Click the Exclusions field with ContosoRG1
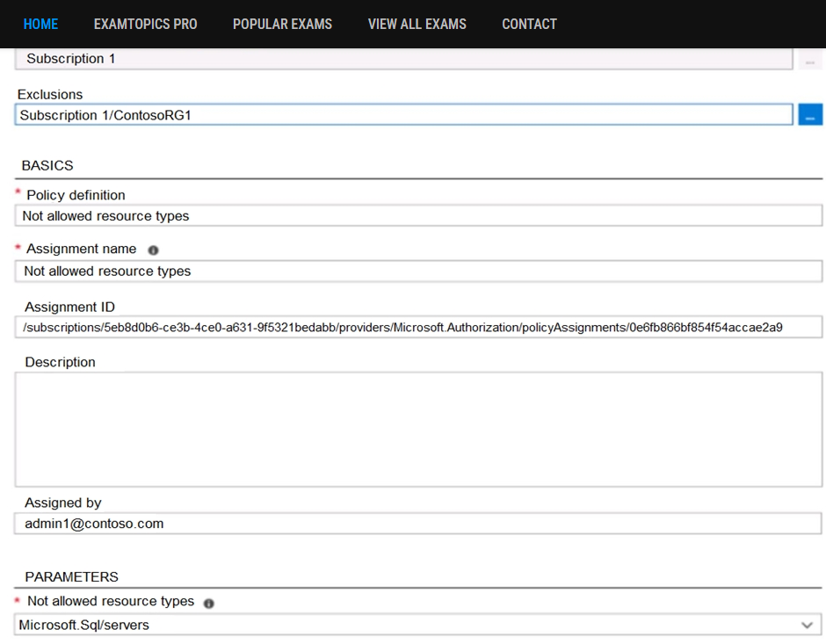This screenshot has width=826, height=644. 403,114
